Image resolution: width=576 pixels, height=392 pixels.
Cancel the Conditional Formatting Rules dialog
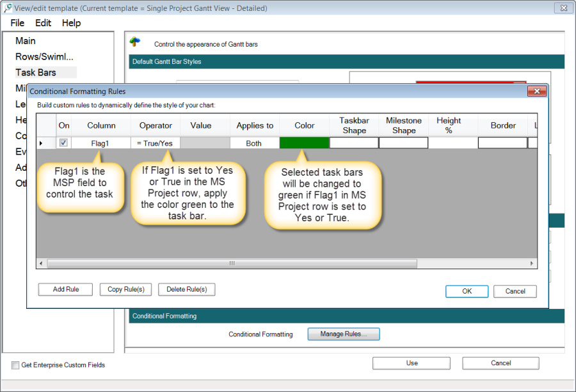pos(515,291)
